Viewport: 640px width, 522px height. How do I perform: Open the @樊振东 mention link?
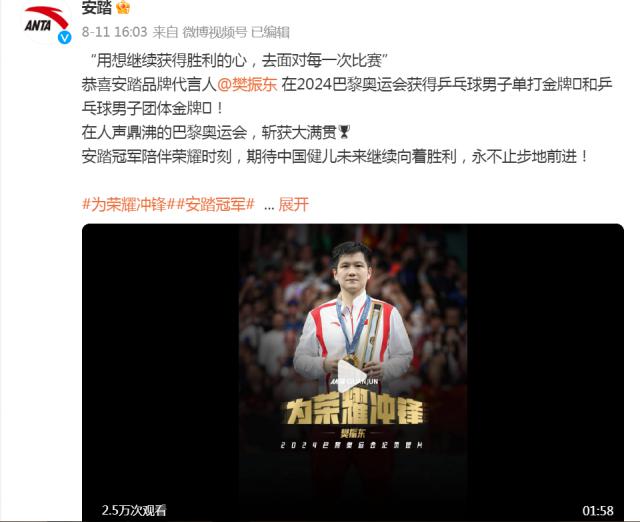click(247, 84)
